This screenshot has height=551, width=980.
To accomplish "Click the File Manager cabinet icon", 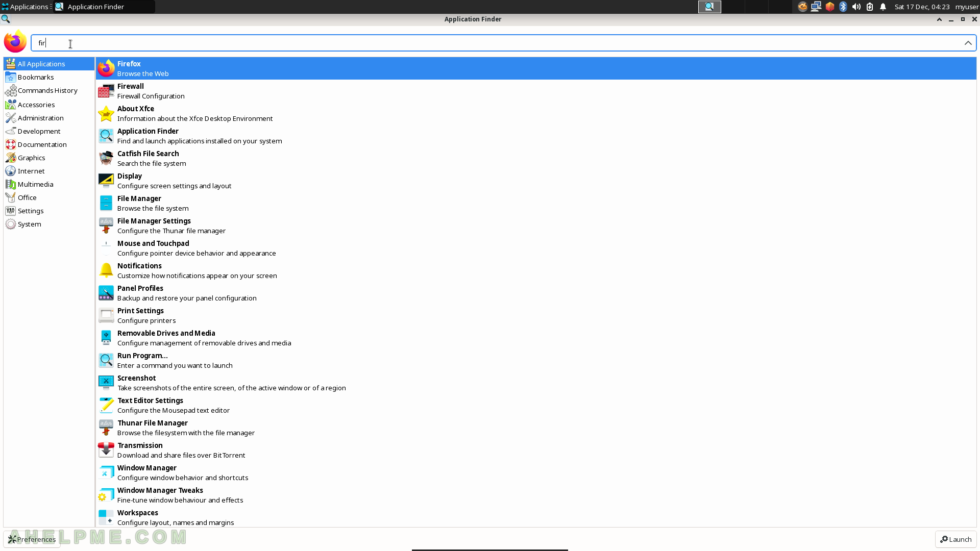I will point(106,203).
